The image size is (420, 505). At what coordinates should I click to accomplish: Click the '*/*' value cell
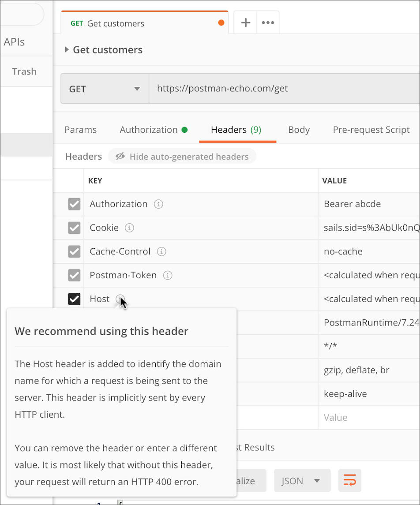point(369,347)
